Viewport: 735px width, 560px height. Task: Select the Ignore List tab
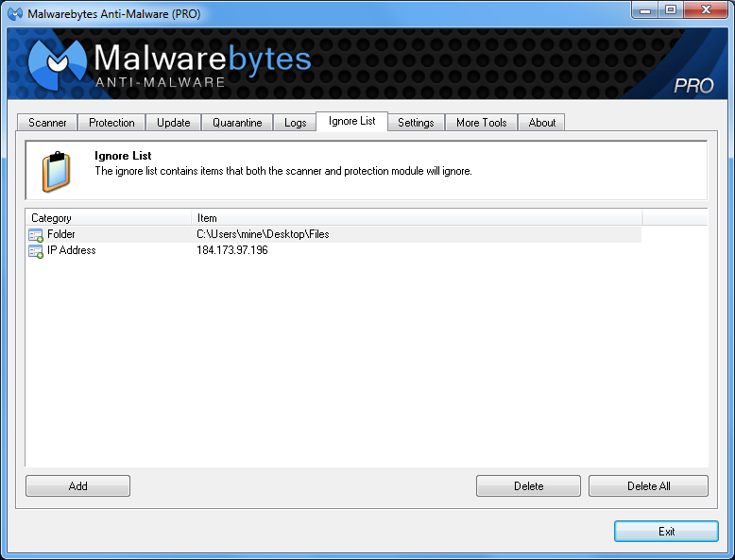point(352,122)
